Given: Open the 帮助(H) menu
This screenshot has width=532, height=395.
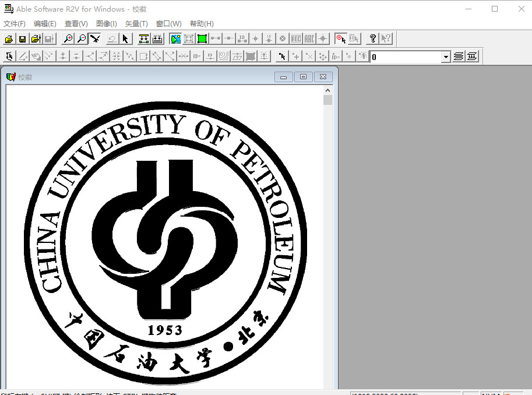Looking at the screenshot, I should tap(202, 24).
